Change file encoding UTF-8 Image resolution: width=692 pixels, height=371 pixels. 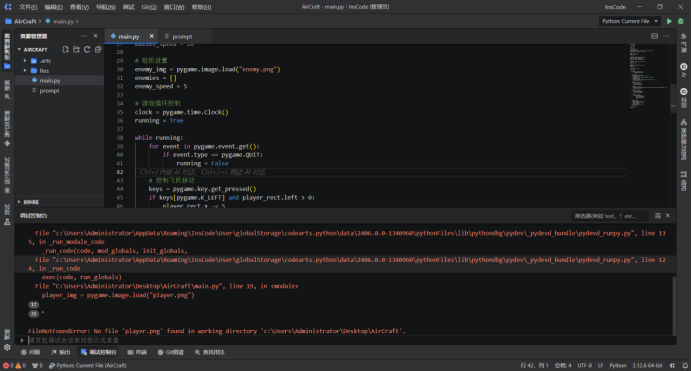pos(584,365)
